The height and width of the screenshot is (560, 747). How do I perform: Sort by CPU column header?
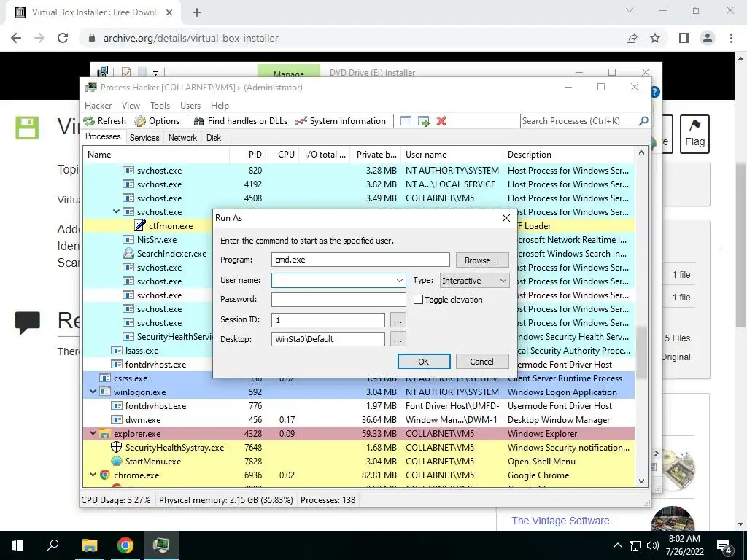point(282,155)
